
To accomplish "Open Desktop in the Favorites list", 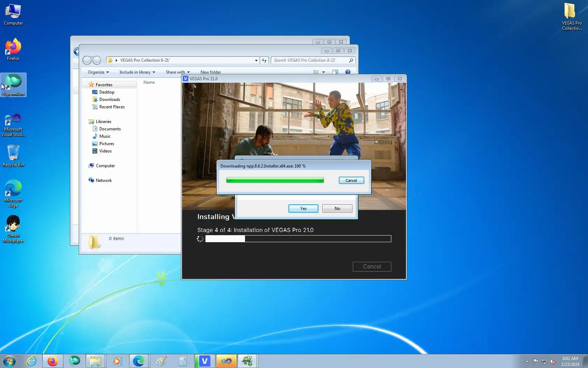I will click(107, 92).
